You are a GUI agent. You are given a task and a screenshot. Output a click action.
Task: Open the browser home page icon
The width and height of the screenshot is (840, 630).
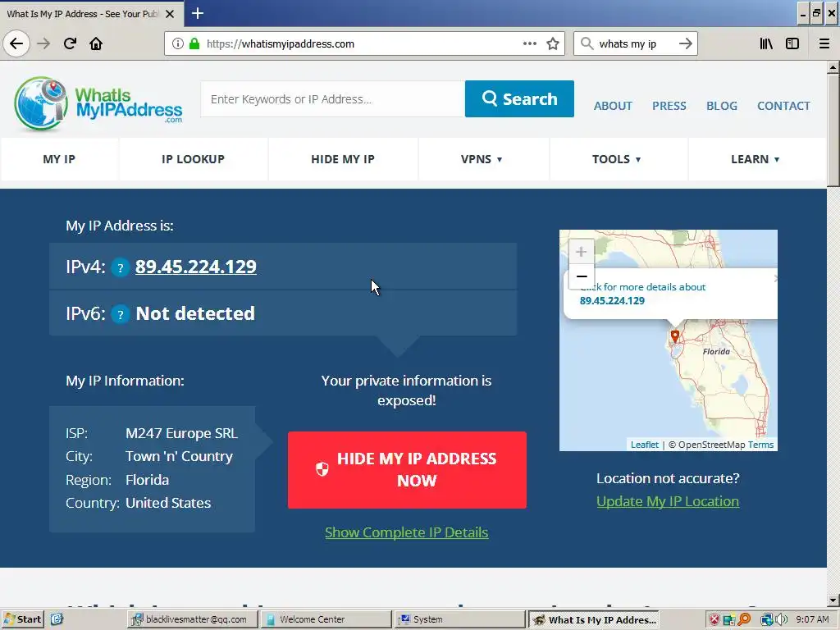pos(96,43)
